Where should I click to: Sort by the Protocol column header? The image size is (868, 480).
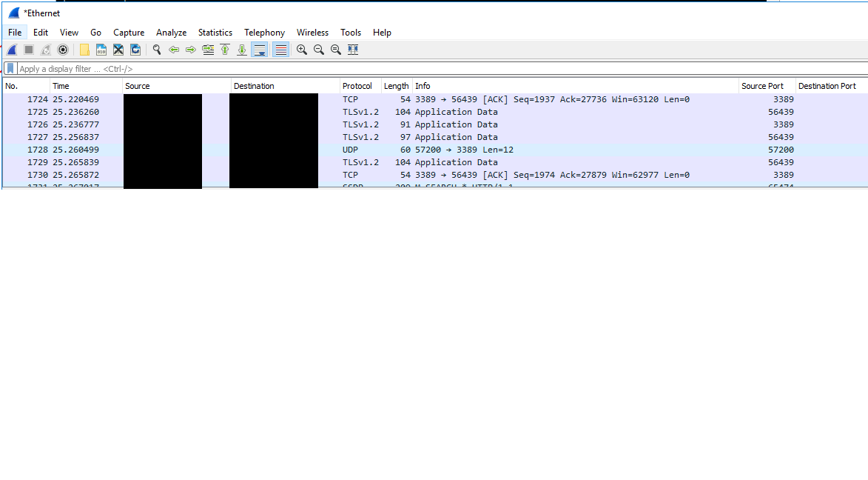pos(360,86)
